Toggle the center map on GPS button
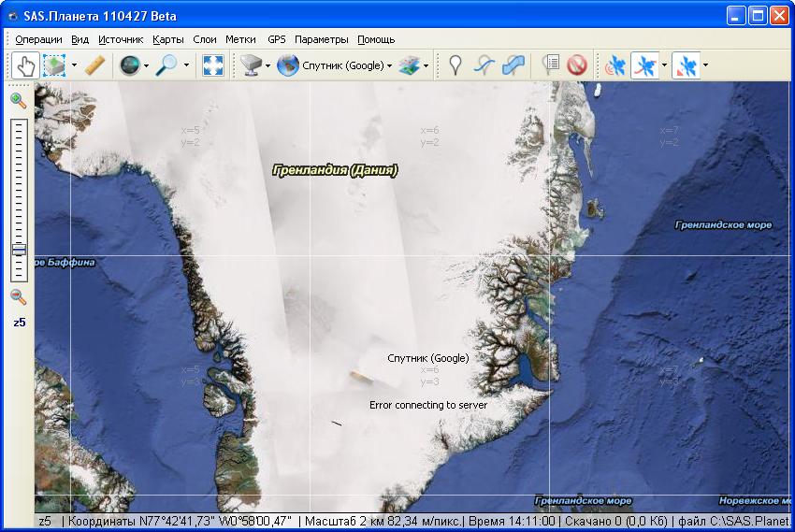Image resolution: width=795 pixels, height=532 pixels. (686, 65)
